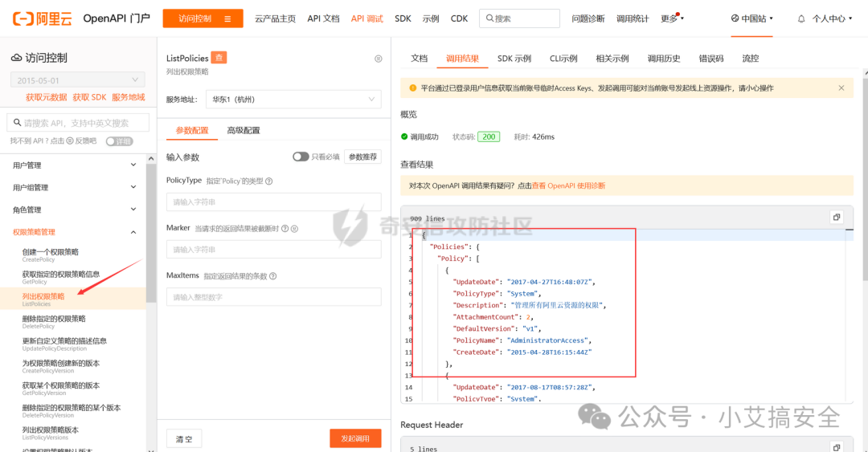Open 调用统计 in the top navigation
The image size is (868, 452).
(633, 18)
